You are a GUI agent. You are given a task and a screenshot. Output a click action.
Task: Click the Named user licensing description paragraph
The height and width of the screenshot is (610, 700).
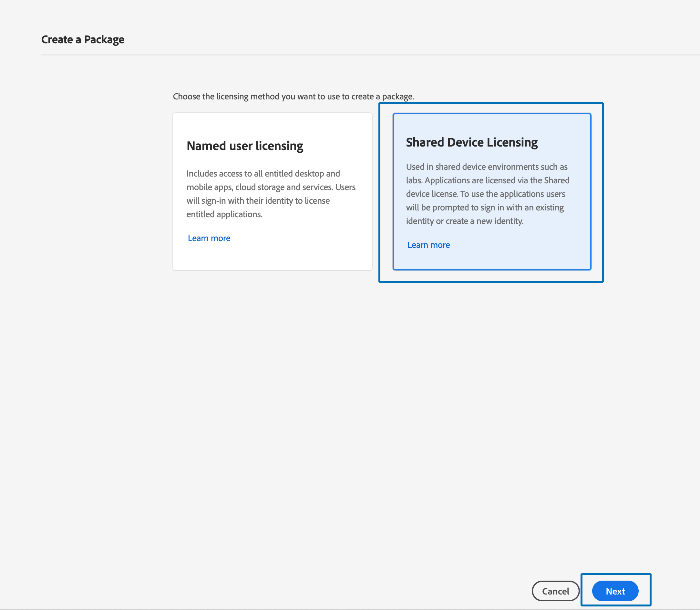(x=271, y=194)
